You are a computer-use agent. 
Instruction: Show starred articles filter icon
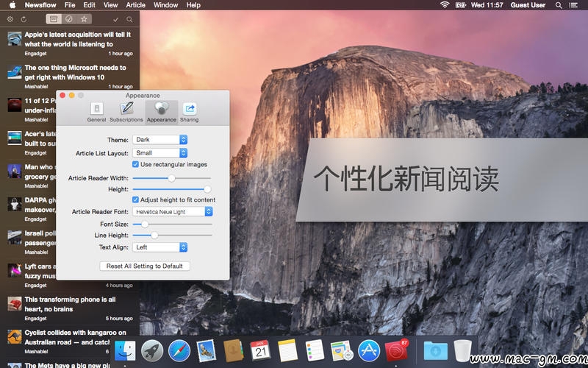click(84, 19)
